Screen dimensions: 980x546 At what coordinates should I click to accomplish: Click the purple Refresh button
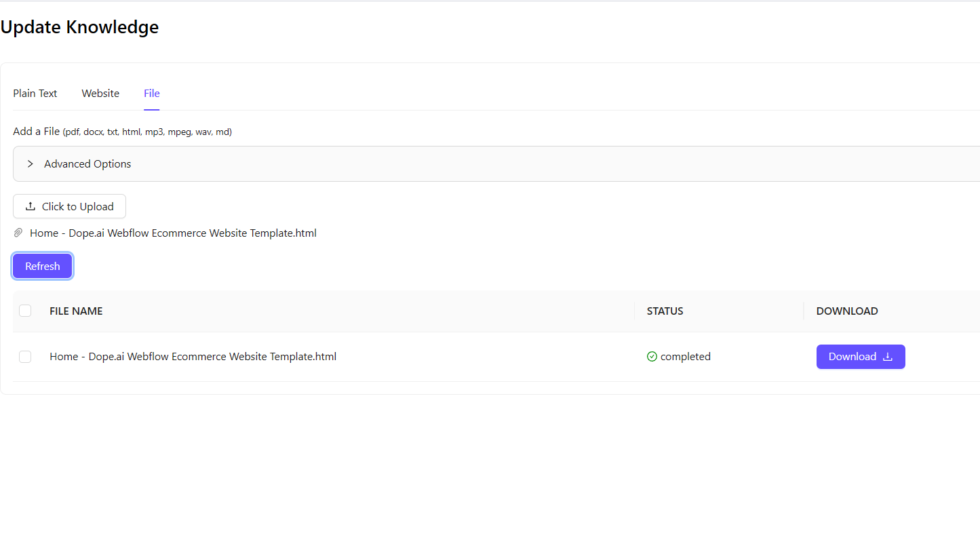pyautogui.click(x=43, y=267)
